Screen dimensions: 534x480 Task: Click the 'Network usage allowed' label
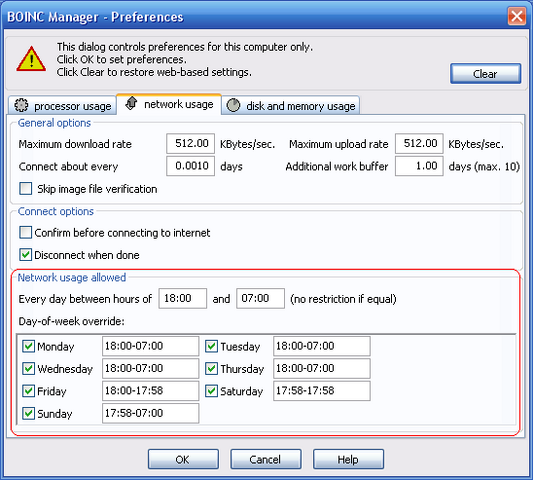click(x=72, y=278)
